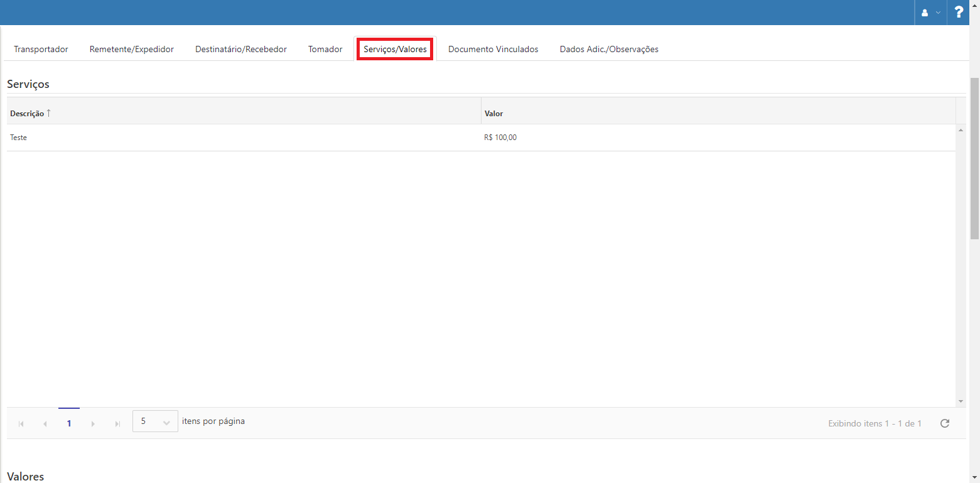This screenshot has width=980, height=483.
Task: Refresh the Serviços grid
Action: [944, 423]
